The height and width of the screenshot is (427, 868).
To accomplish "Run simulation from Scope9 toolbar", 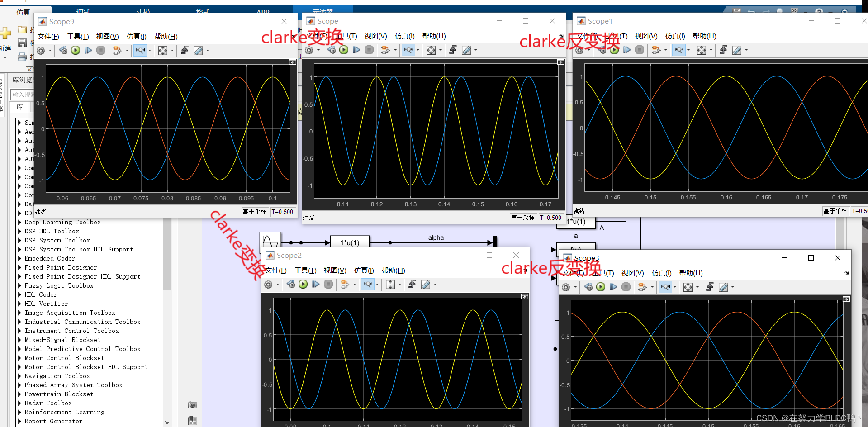I will (x=76, y=51).
